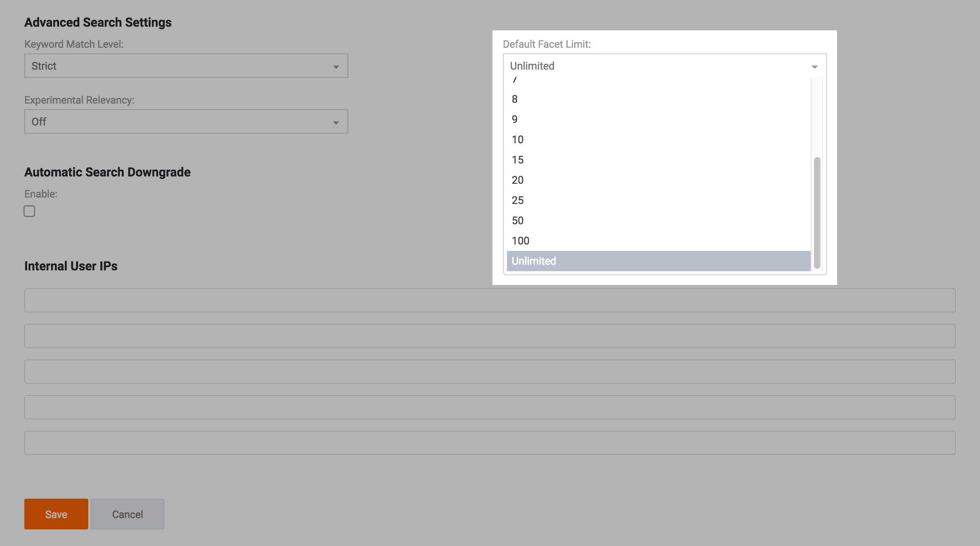Click the third Internal User IPs field
Viewport: 980px width, 546px height.
[x=490, y=372]
